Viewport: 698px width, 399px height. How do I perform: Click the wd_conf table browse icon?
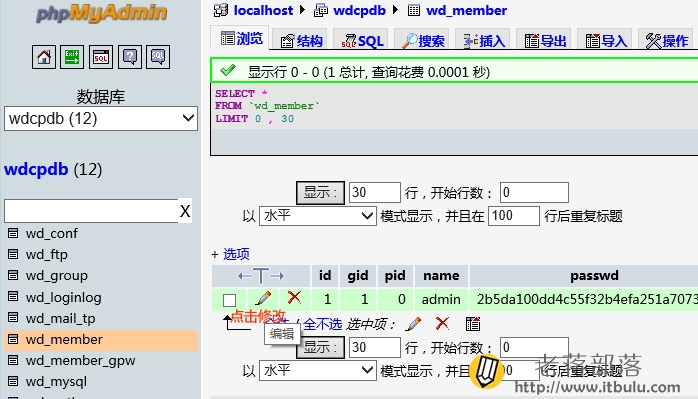pyautogui.click(x=13, y=233)
